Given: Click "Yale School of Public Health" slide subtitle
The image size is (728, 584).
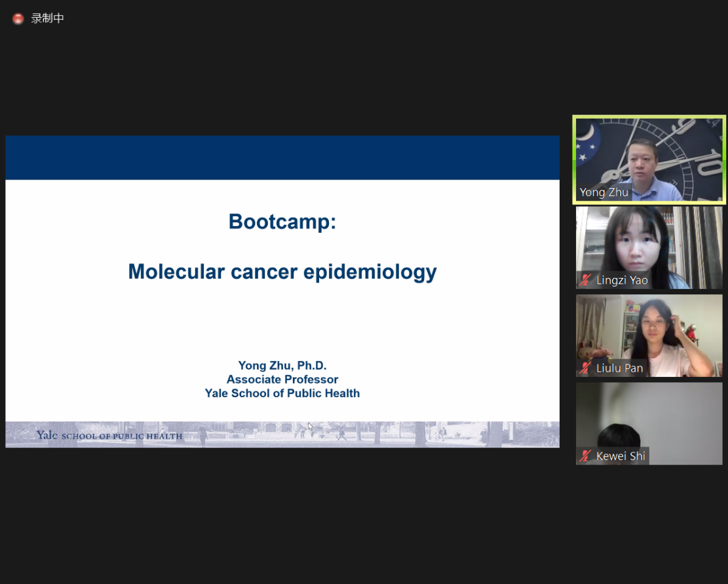Looking at the screenshot, I should coord(282,393).
